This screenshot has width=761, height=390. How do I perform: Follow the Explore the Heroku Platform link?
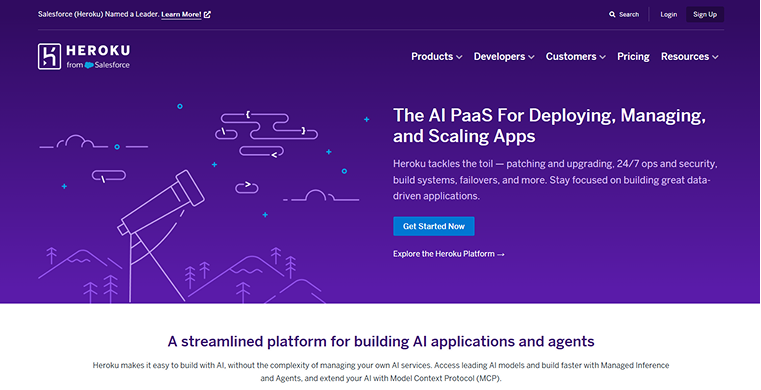[x=448, y=254]
